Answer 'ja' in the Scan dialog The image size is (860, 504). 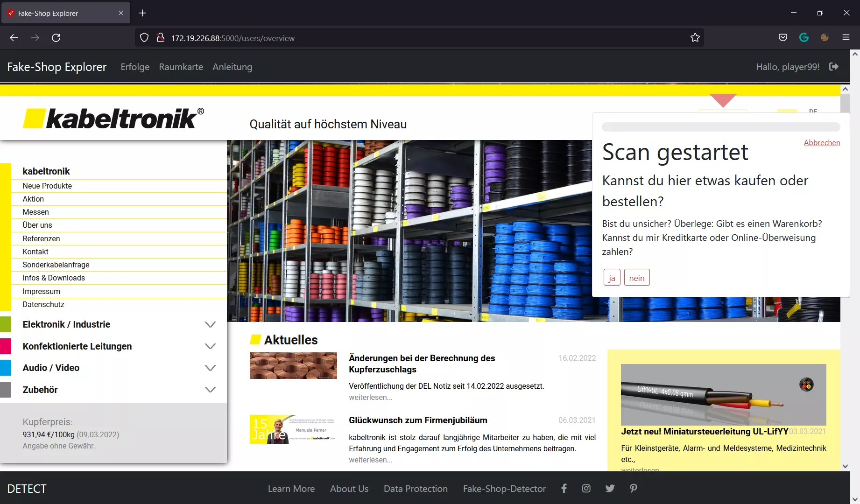[x=612, y=277]
